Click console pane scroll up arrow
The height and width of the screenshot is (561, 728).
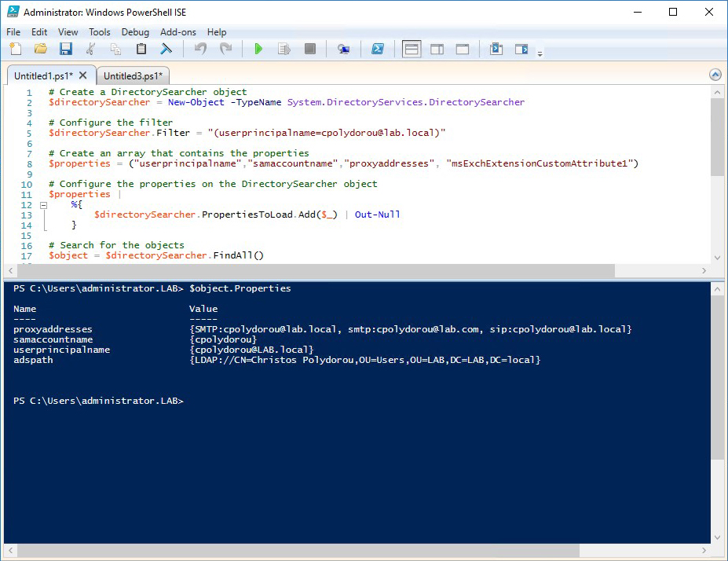point(717,289)
